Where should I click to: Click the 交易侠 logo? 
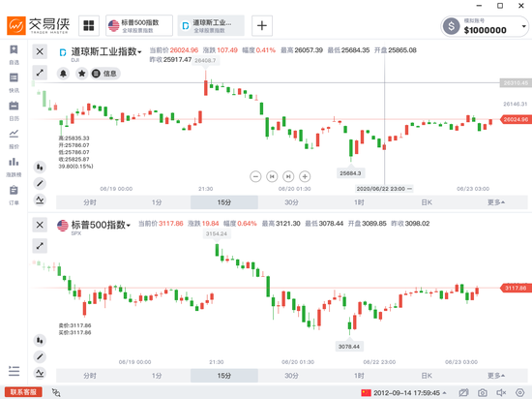click(38, 25)
